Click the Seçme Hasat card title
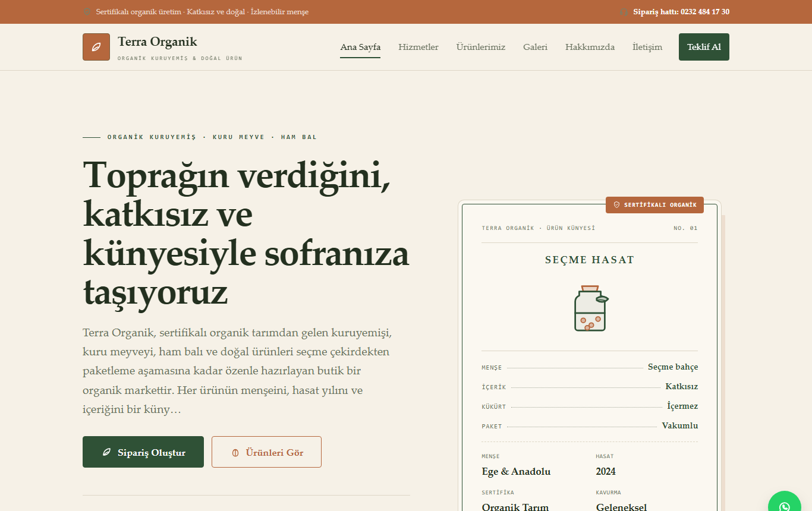This screenshot has width=812, height=511. coord(590,260)
